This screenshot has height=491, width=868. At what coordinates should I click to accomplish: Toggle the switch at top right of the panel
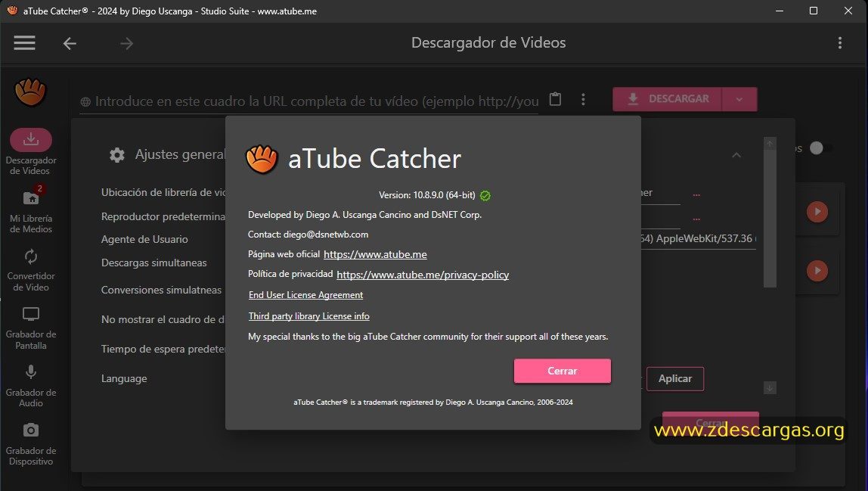pyautogui.click(x=820, y=148)
